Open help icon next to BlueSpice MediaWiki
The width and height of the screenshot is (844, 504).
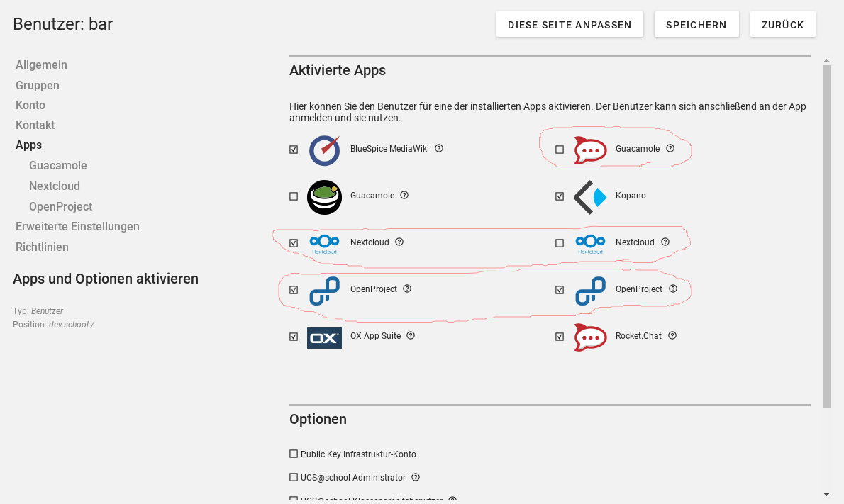click(x=439, y=149)
